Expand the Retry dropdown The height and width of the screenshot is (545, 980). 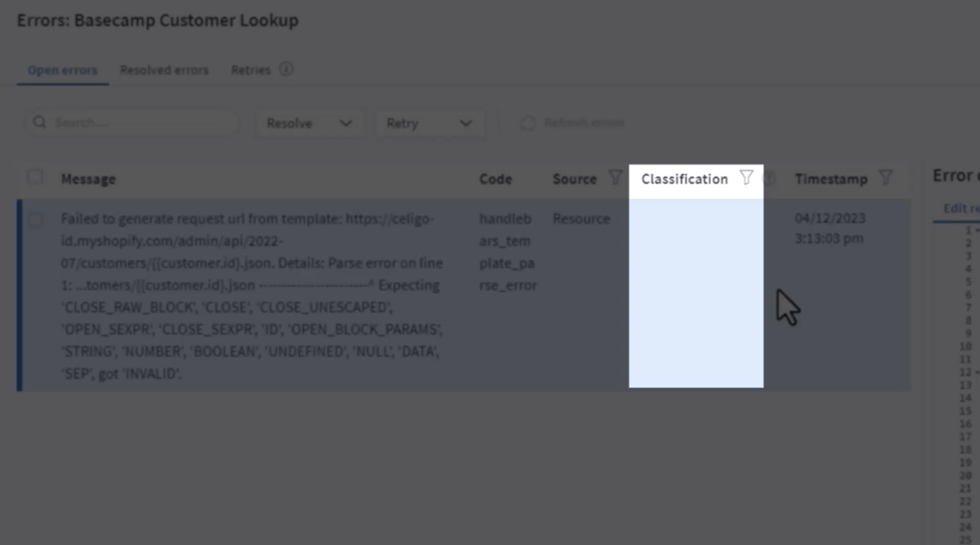pos(429,123)
